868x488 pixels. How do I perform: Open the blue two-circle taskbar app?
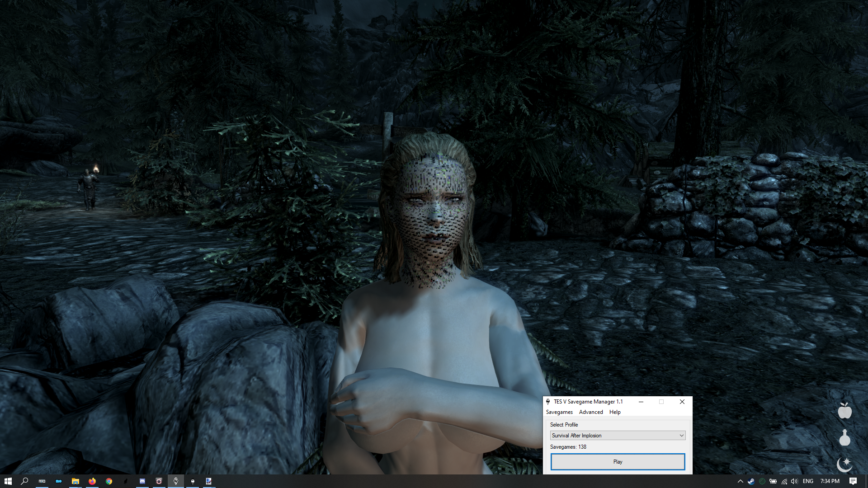pos(59,481)
